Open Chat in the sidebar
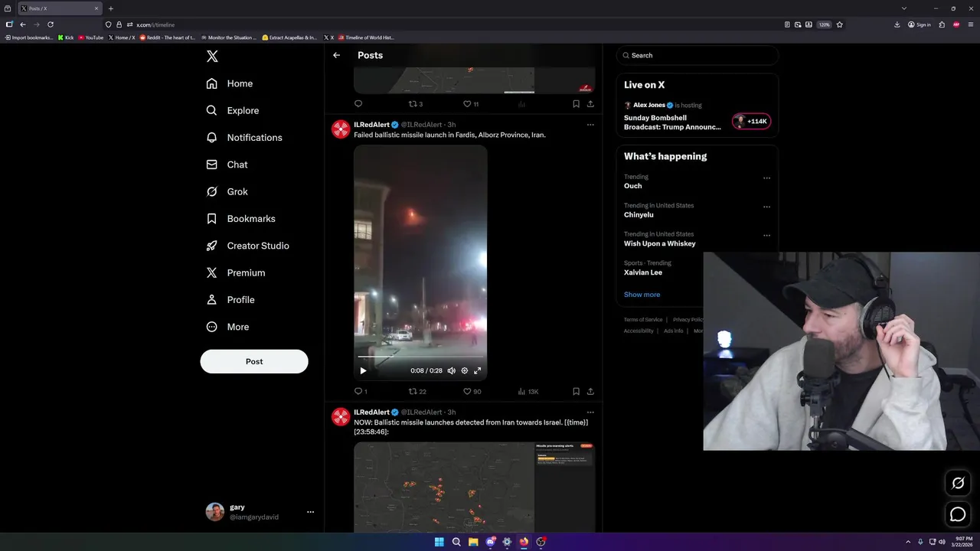 click(x=227, y=165)
